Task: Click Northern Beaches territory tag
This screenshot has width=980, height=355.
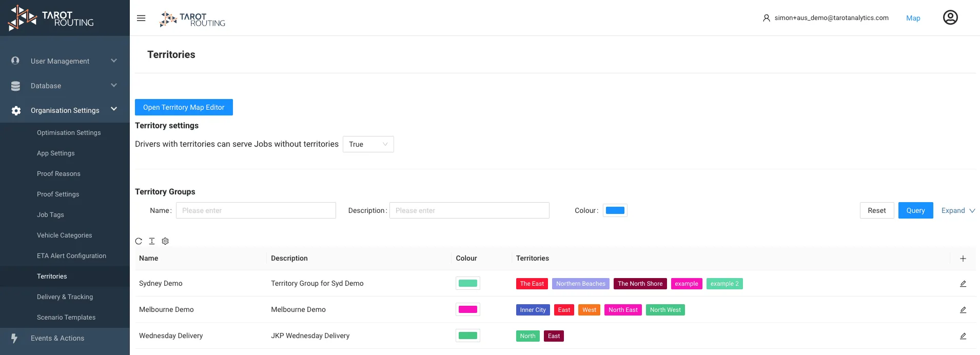Action: (x=581, y=284)
